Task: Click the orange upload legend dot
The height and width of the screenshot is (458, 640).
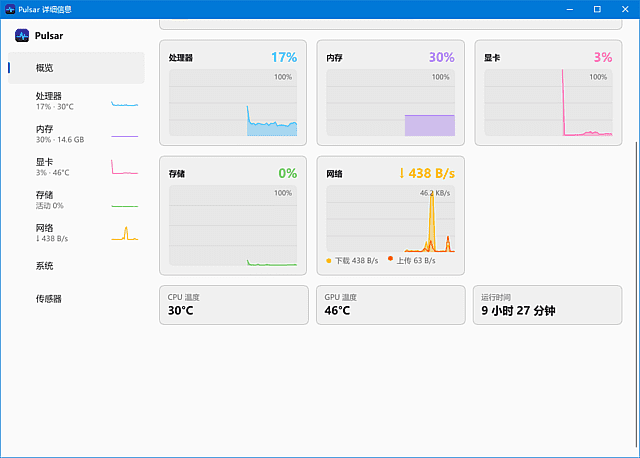Action: coord(391,258)
